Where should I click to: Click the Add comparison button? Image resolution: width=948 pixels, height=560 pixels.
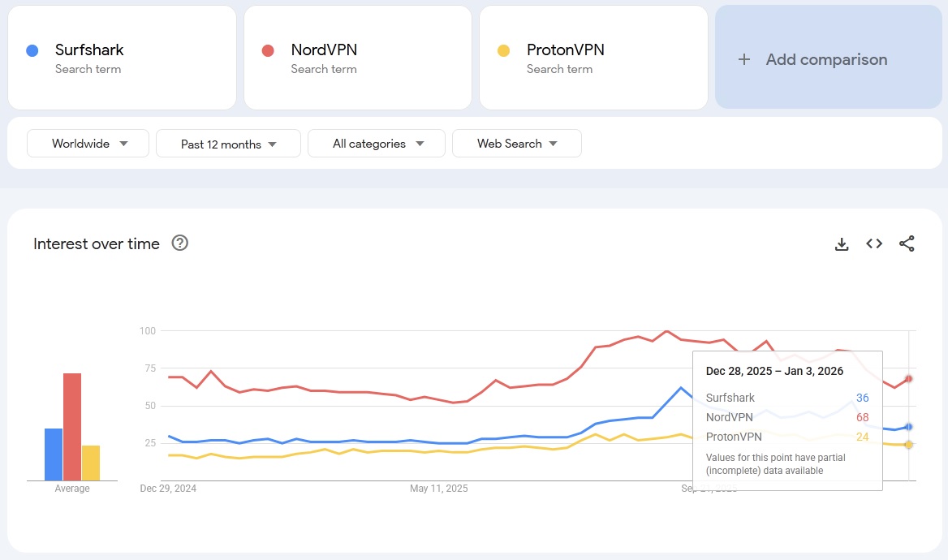[827, 59]
